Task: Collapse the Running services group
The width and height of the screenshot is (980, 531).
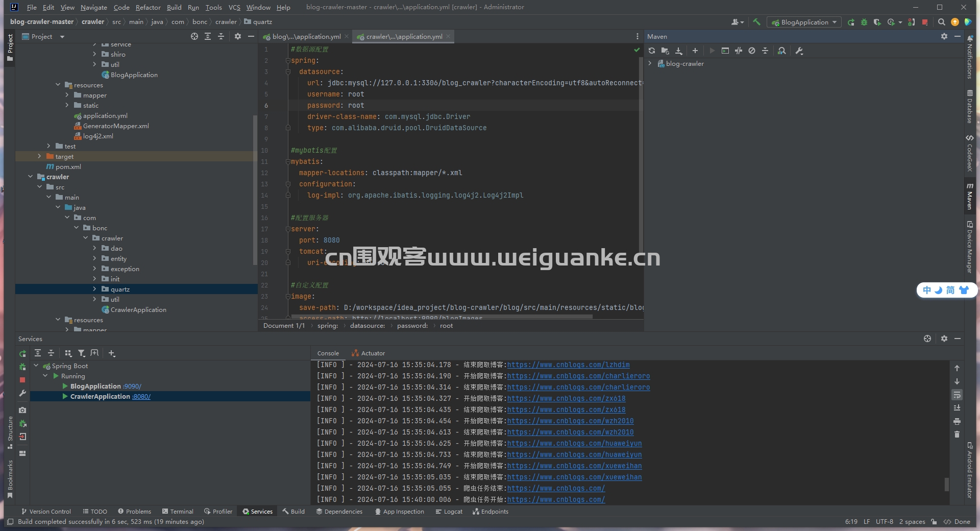Action: point(45,376)
